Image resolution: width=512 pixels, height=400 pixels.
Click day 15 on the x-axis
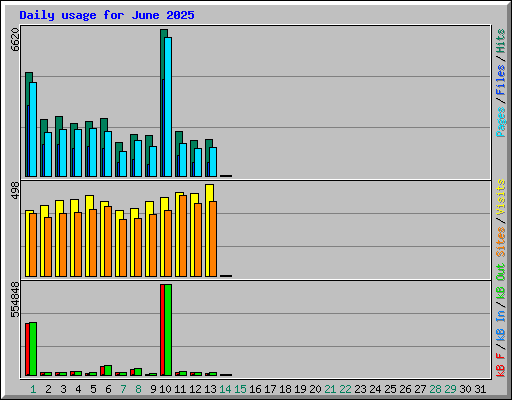(240, 389)
